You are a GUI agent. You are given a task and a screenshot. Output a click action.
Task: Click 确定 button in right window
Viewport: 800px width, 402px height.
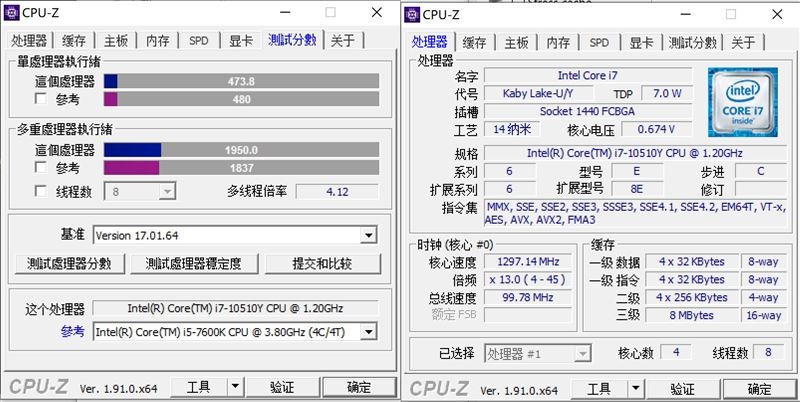coord(760,389)
